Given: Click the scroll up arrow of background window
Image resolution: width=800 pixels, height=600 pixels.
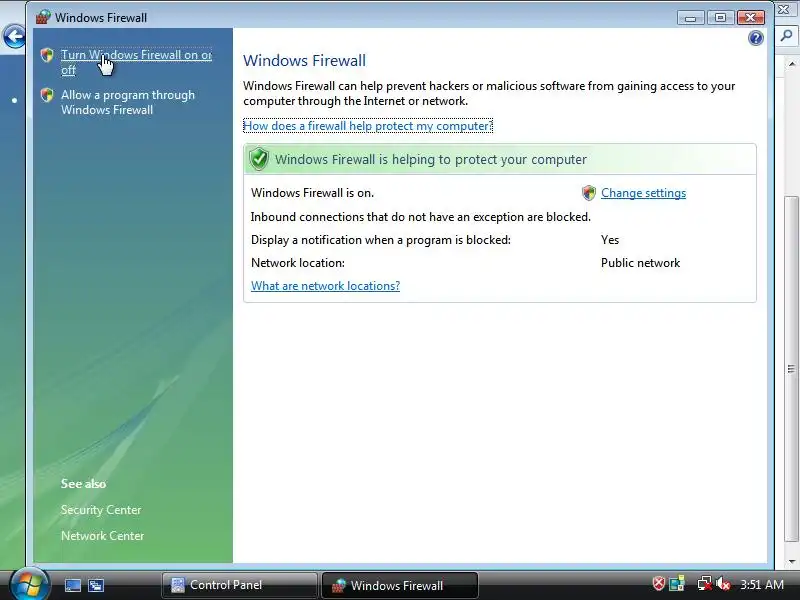Looking at the screenshot, I should [791, 64].
